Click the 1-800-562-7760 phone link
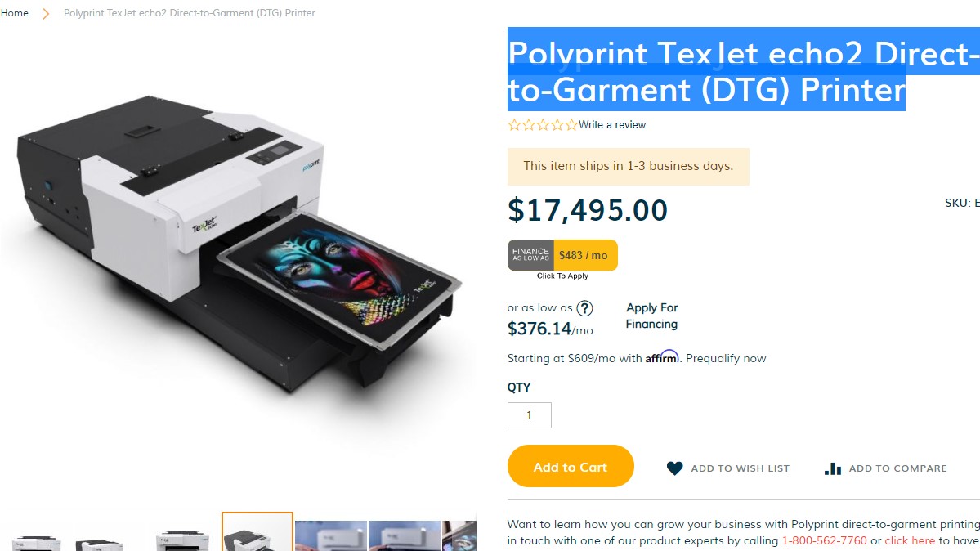 (825, 540)
